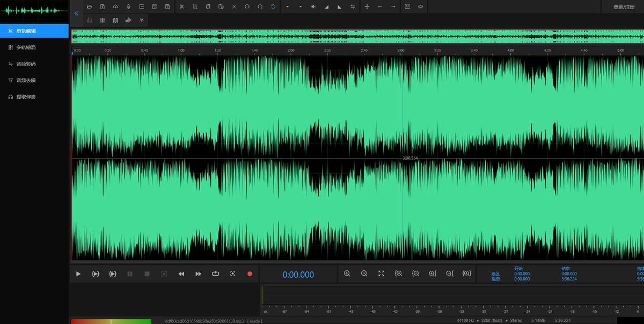Toggle the eye visibility icon
Viewport: 644px width, 324px height.
coord(420,6)
